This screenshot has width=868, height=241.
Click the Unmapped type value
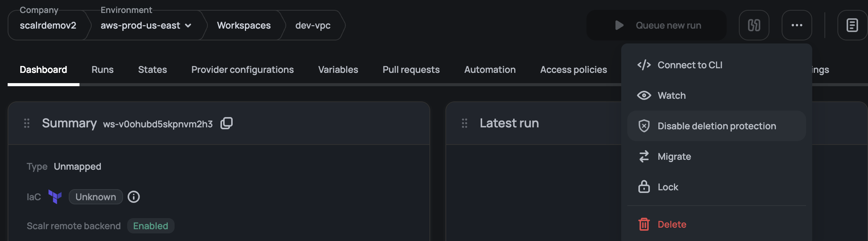(78, 167)
